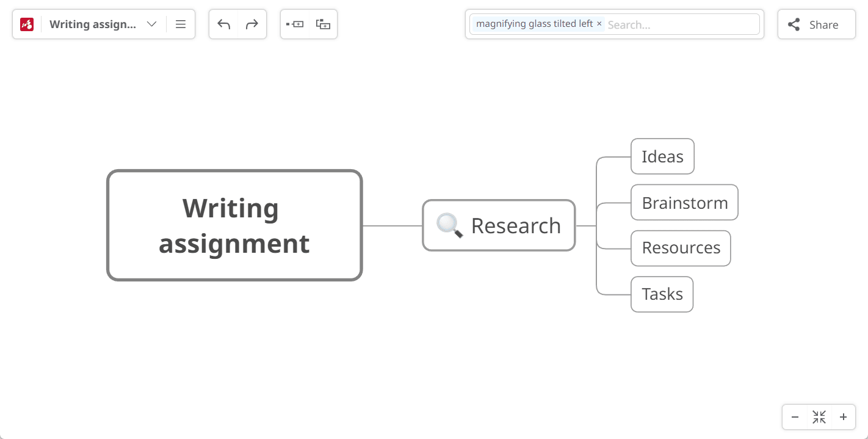
Task: Select the Brainstorm subtopic
Action: (x=684, y=202)
